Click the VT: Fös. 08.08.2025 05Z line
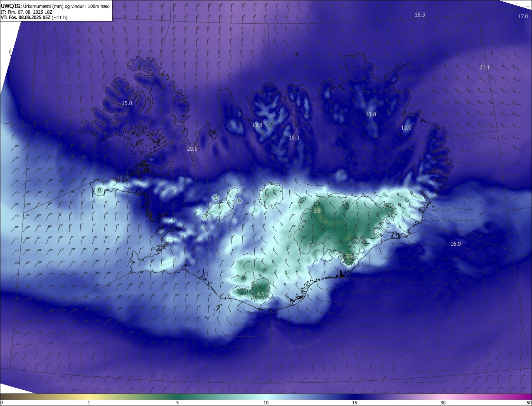Image resolution: width=532 pixels, height=406 pixels. pos(34,17)
